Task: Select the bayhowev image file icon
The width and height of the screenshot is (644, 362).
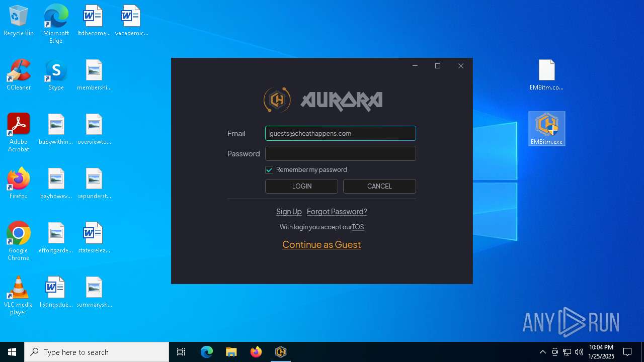Action: pos(56,184)
